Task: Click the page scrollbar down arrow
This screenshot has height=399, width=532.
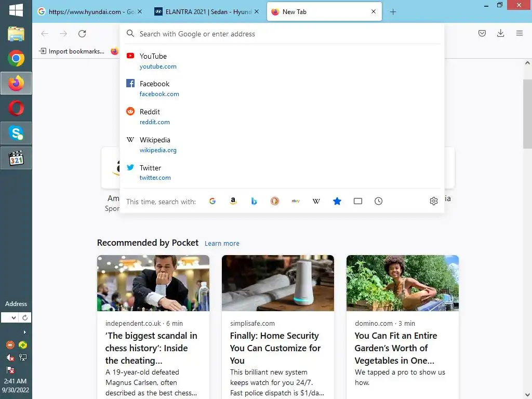Action: 527,395
